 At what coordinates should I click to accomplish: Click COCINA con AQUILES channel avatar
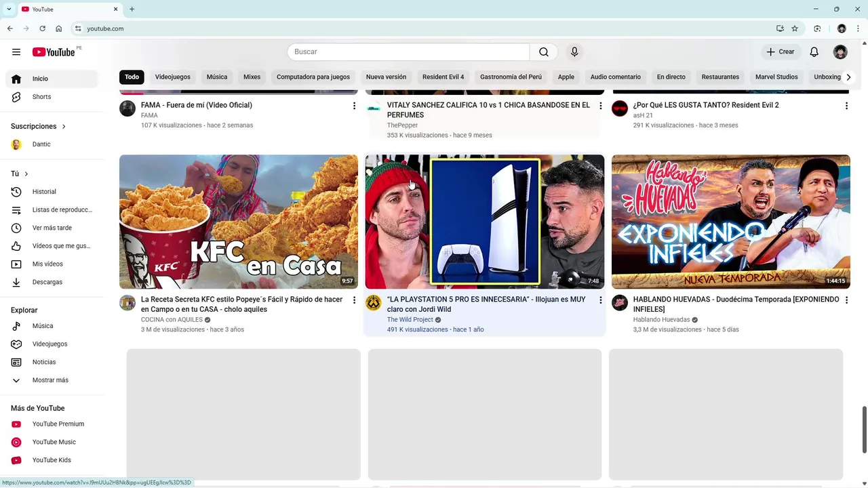(x=127, y=302)
